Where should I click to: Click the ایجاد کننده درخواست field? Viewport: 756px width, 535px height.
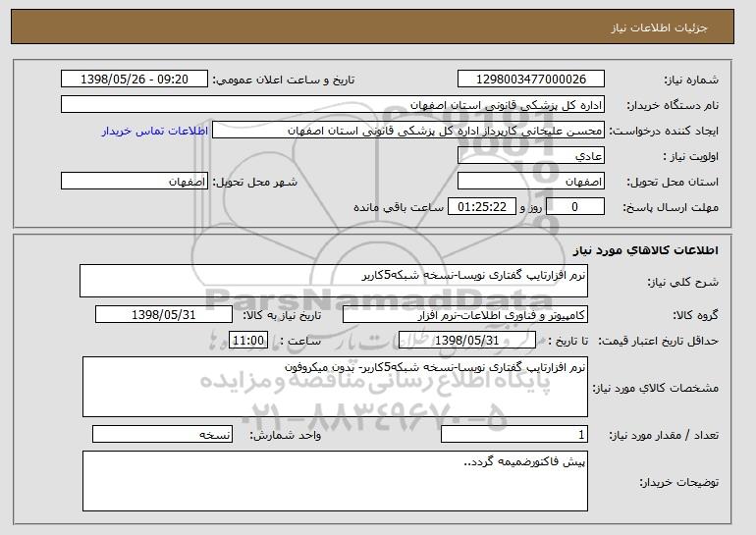(x=408, y=131)
